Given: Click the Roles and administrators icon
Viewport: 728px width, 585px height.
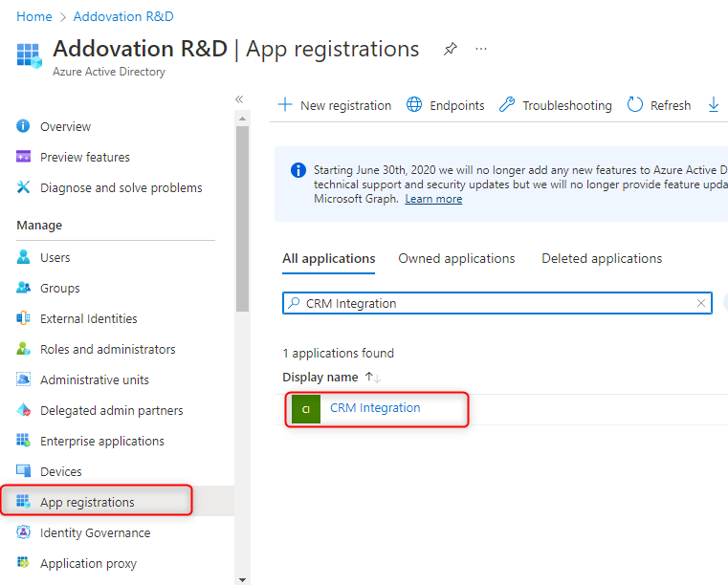Looking at the screenshot, I should pos(23,349).
